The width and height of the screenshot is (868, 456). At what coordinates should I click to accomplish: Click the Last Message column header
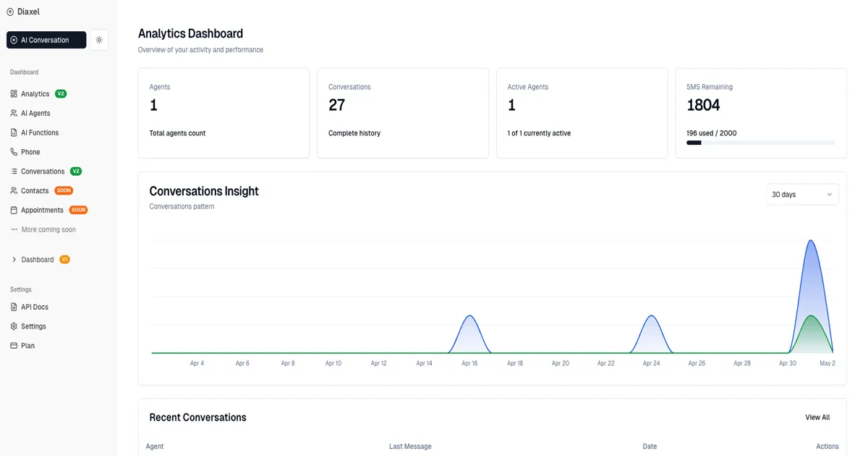click(410, 447)
